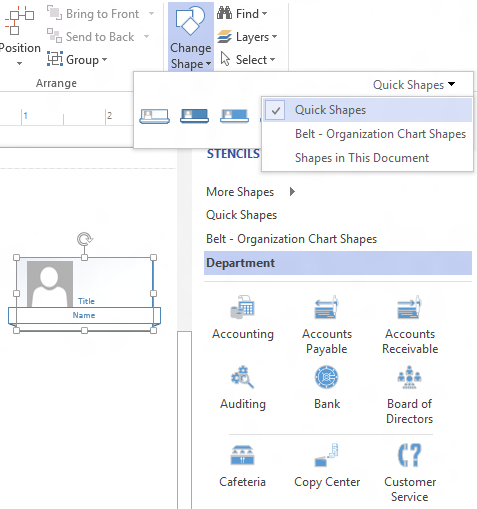Click the Title text on the org shape
The height and width of the screenshot is (509, 477).
coord(86,301)
